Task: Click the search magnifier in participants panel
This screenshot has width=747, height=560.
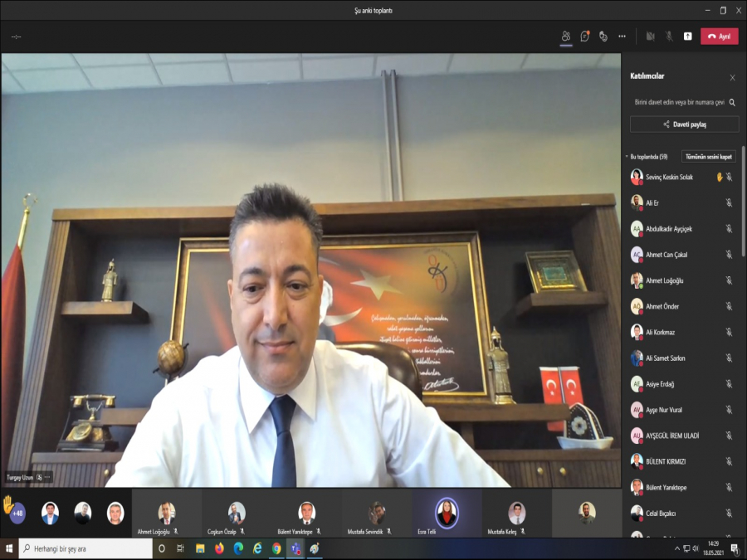Action: (732, 102)
